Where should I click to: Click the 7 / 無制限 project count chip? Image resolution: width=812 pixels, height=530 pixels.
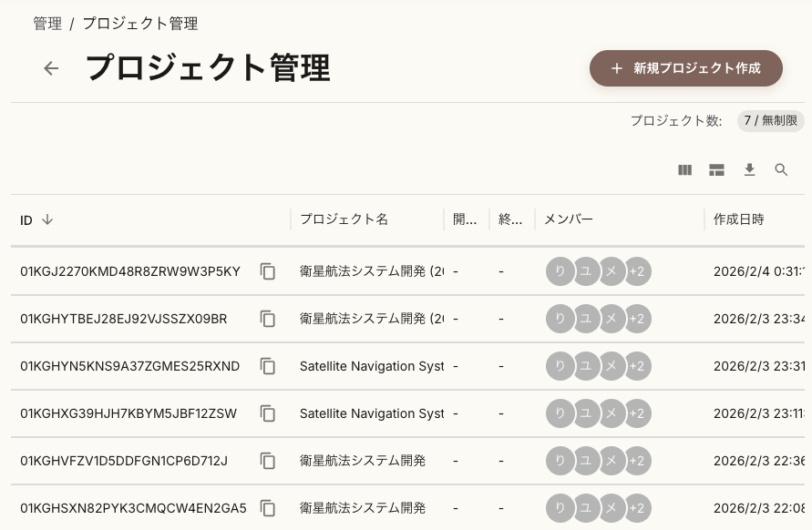770,121
